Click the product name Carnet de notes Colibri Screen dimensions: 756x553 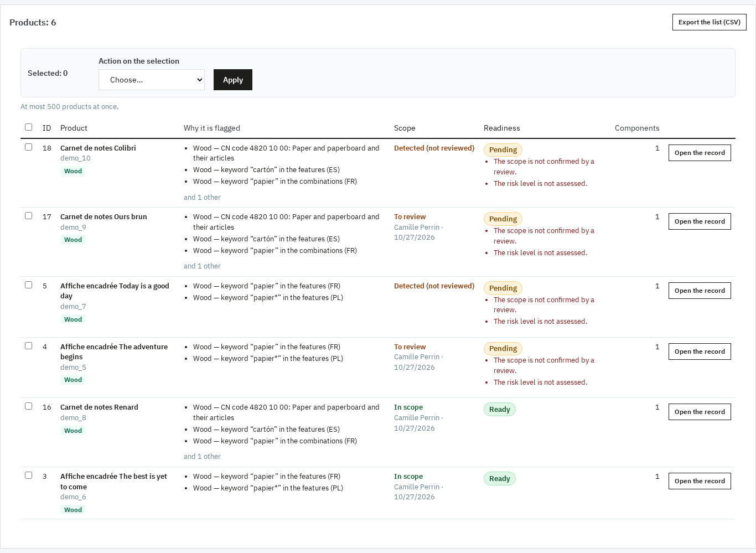tap(98, 148)
